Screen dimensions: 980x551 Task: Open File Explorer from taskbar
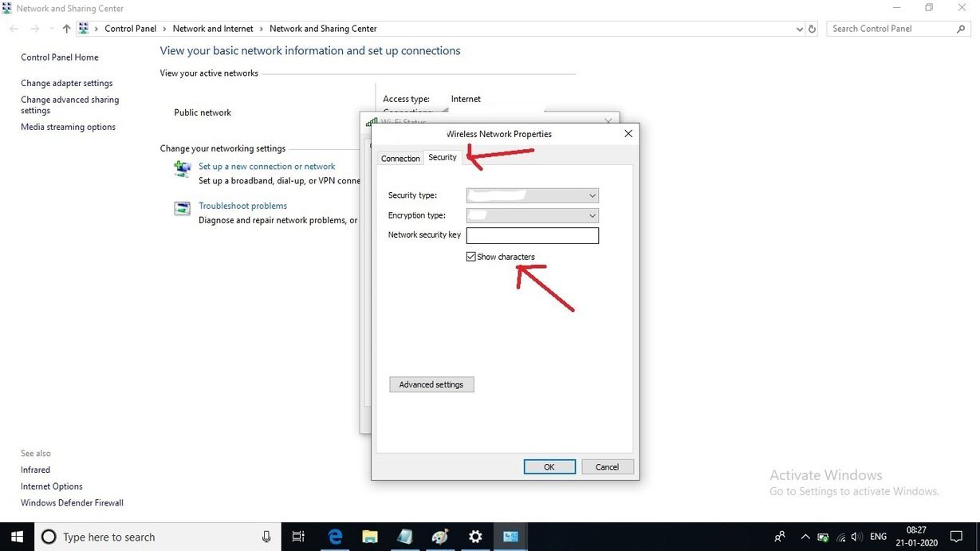370,537
